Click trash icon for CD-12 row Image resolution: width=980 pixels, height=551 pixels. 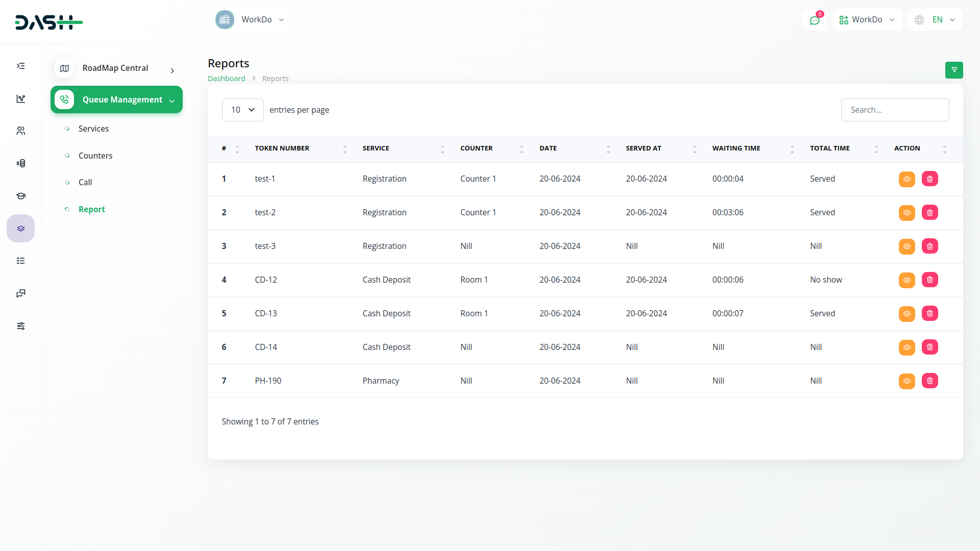coord(929,280)
